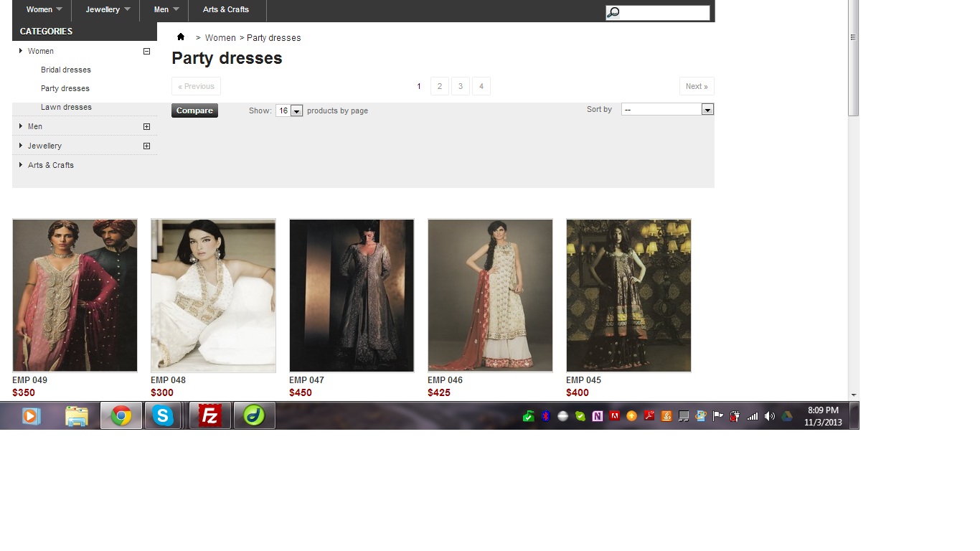This screenshot has height=551, width=980.
Task: Open the EMP 047 dress thumbnail
Action: point(352,295)
